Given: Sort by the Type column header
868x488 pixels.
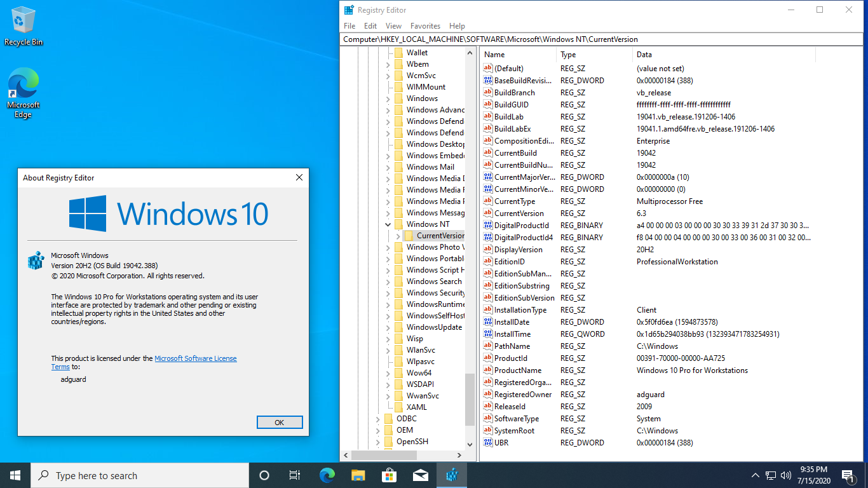Looking at the screenshot, I should coord(594,55).
